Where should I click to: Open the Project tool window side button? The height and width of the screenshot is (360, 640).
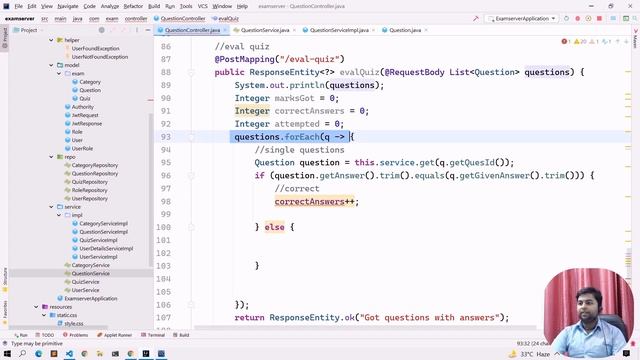coord(5,38)
